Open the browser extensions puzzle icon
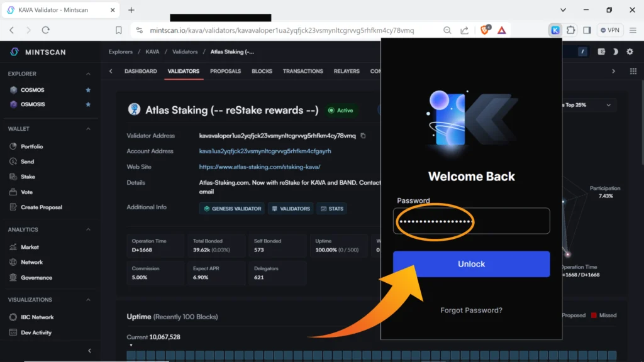 click(571, 30)
